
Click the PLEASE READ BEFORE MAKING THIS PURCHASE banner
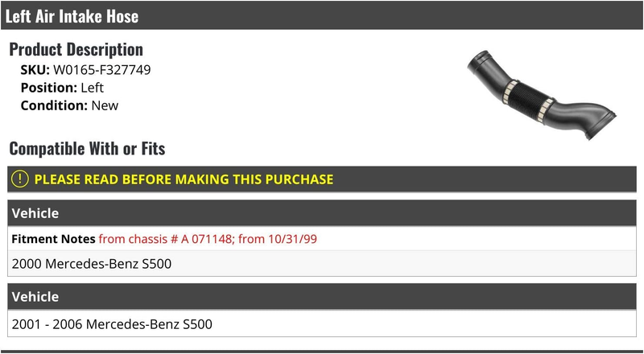[322, 179]
